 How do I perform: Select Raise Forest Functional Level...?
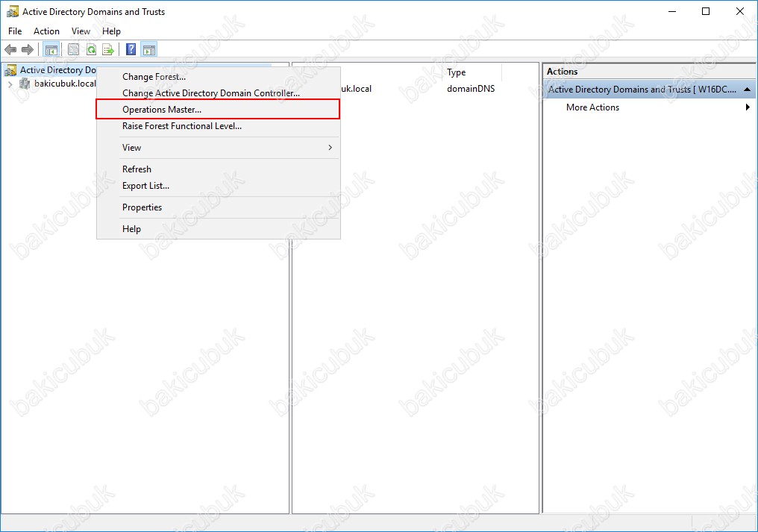coord(219,126)
